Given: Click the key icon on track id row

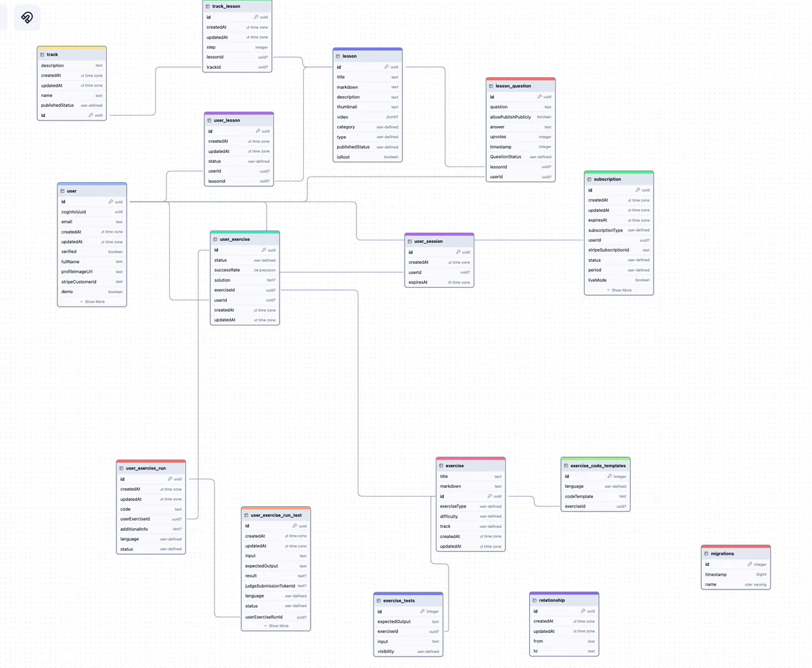Looking at the screenshot, I should coord(90,116).
